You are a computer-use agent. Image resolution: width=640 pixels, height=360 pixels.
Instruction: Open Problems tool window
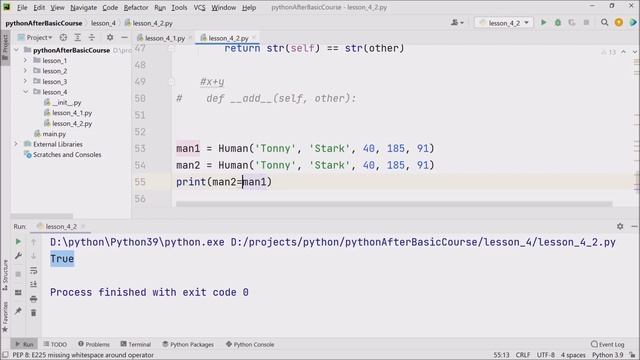coord(94,344)
